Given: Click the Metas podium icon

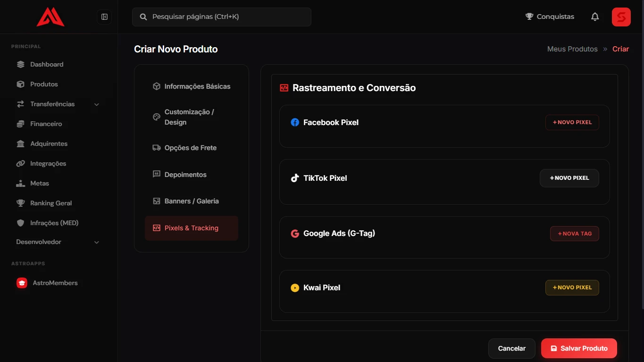Looking at the screenshot, I should tap(20, 183).
